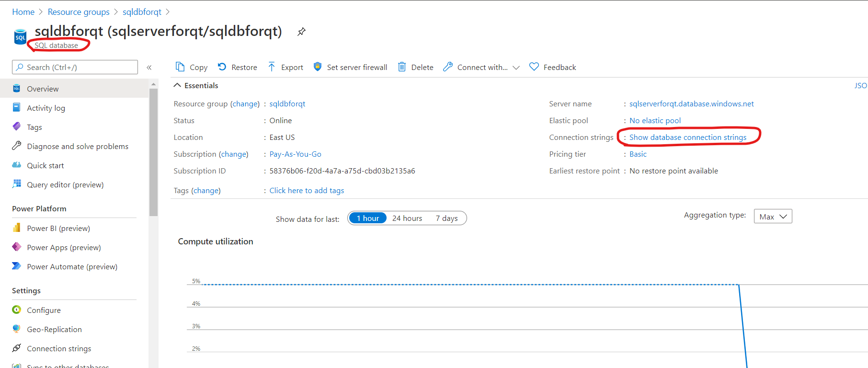Click the Copy toolbar icon
The image size is (868, 368).
[x=180, y=67]
